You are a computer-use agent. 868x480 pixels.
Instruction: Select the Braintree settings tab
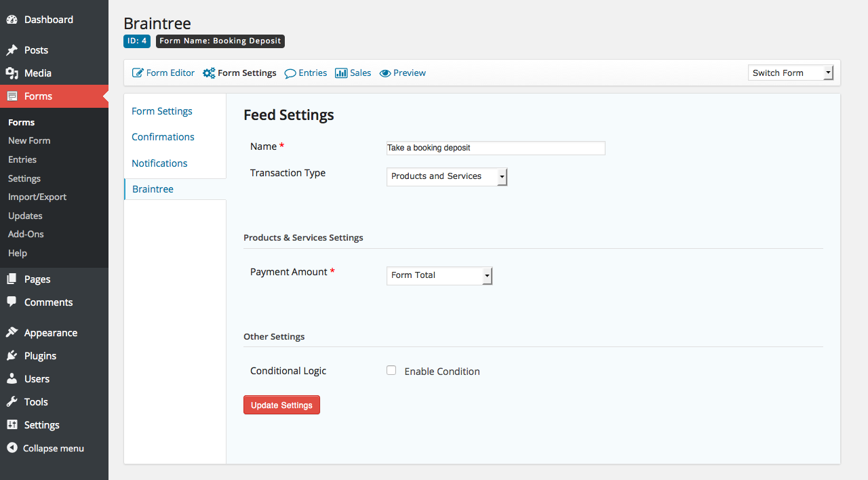pos(175,189)
